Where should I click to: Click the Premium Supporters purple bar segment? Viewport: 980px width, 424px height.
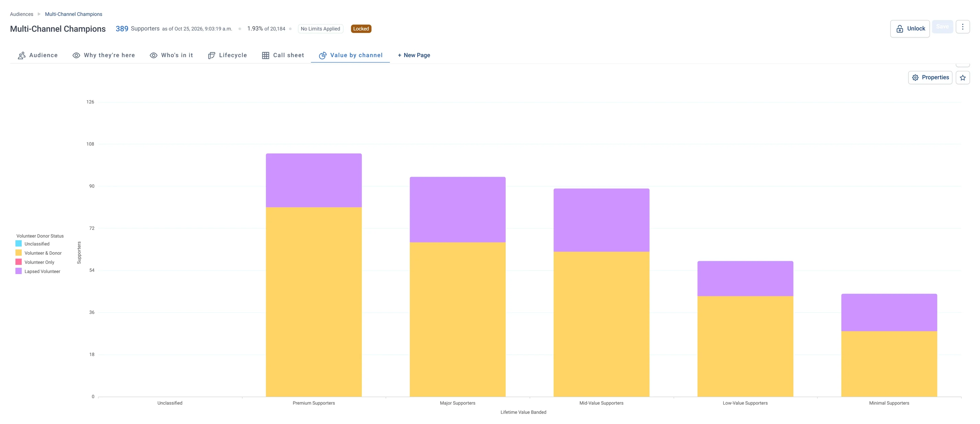(314, 180)
